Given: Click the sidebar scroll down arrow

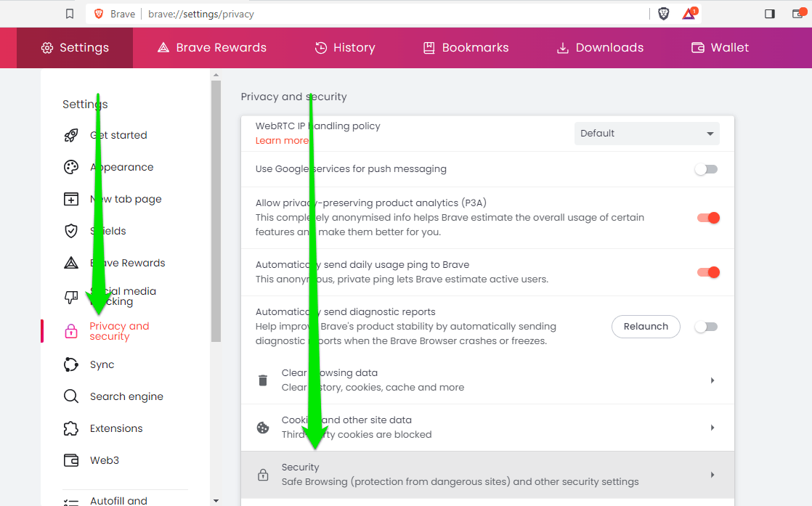Looking at the screenshot, I should point(216,501).
